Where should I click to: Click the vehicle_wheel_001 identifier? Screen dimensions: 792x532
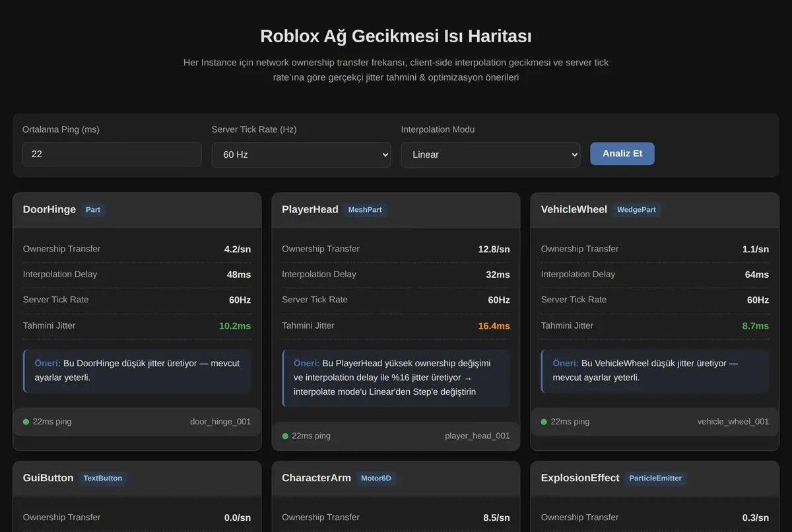[x=733, y=422]
